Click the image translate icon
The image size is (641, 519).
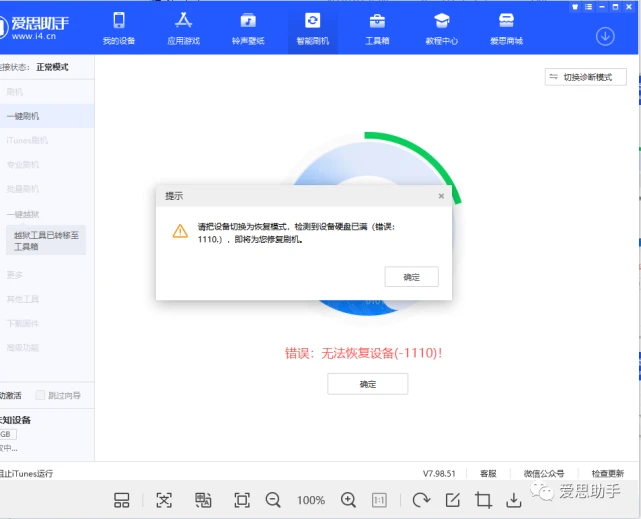click(203, 500)
